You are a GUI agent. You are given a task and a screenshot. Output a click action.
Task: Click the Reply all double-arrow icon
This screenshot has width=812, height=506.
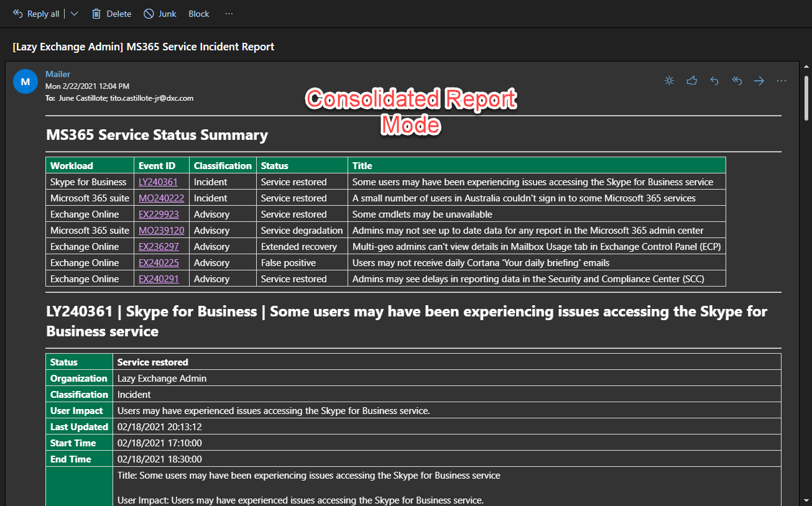pyautogui.click(x=737, y=81)
